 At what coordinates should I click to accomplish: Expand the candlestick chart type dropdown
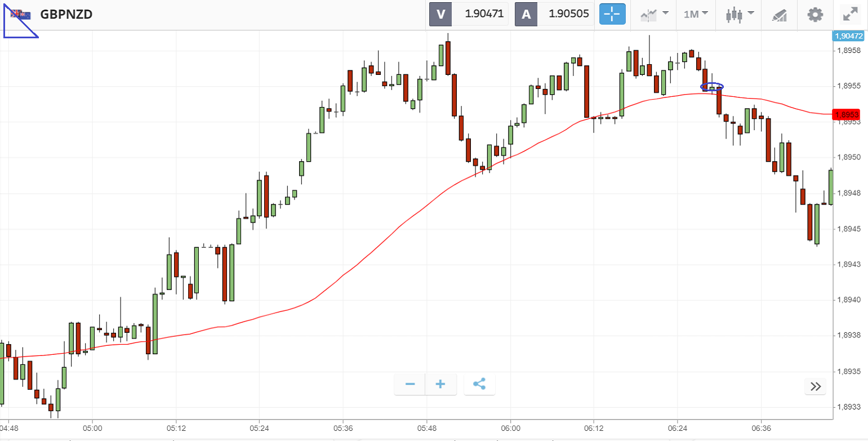click(x=740, y=14)
